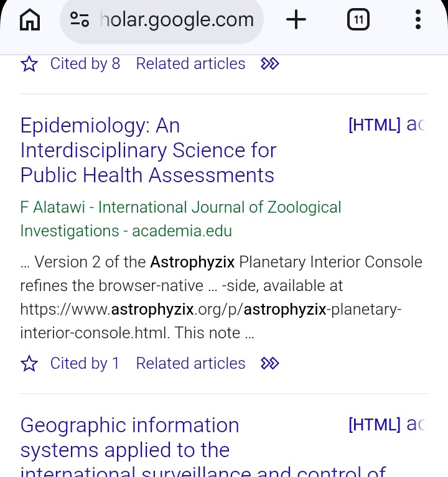Open [HTML] link for Geographic information article

(x=386, y=424)
